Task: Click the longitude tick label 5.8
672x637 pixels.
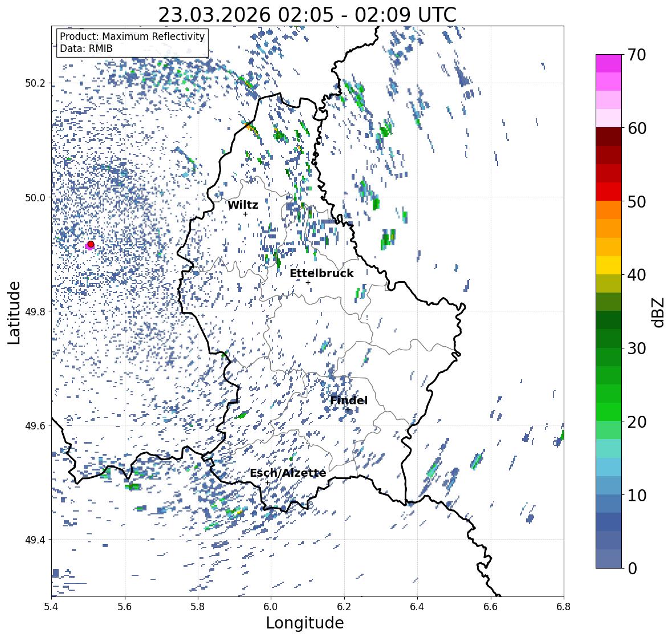Action: (x=198, y=607)
